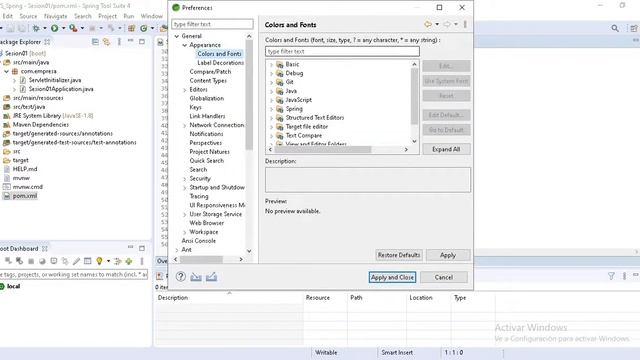This screenshot has width=640, height=360.
Task: Focus the Colors and Fonts filter text field
Action: click(342, 51)
